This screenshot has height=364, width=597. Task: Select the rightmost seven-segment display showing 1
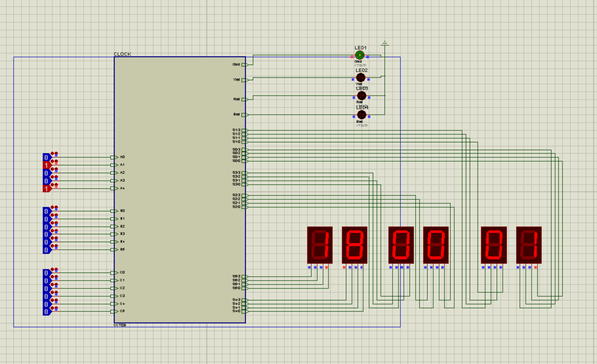(529, 245)
